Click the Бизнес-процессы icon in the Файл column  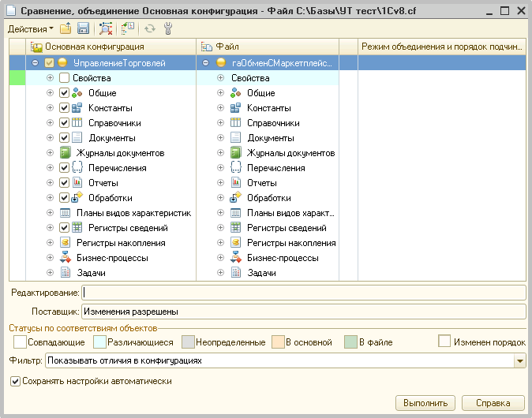[236, 257]
